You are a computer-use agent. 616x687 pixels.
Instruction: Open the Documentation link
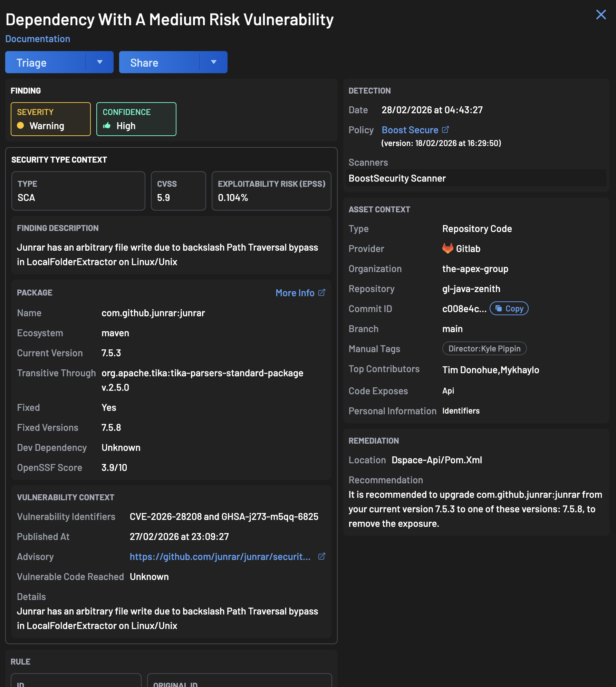tap(38, 39)
